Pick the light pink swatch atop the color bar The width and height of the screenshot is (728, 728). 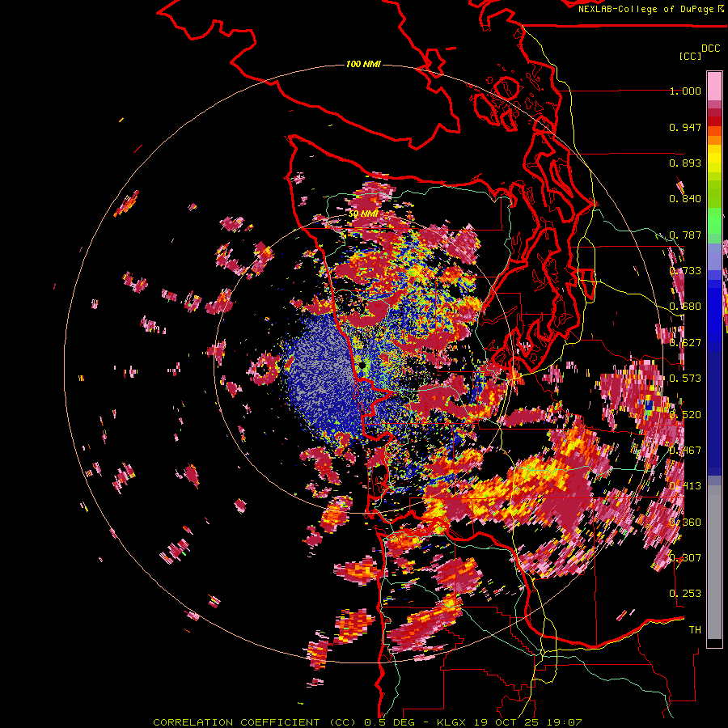[714, 86]
